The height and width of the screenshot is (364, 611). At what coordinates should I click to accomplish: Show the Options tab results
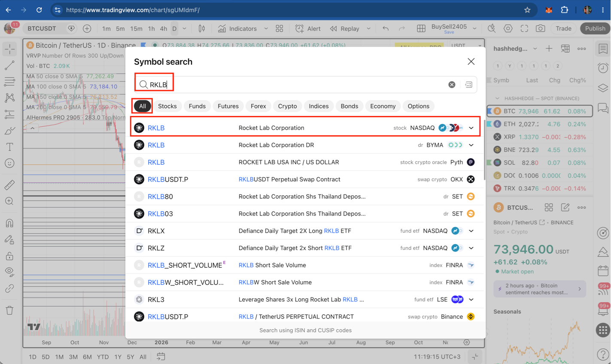click(x=419, y=106)
